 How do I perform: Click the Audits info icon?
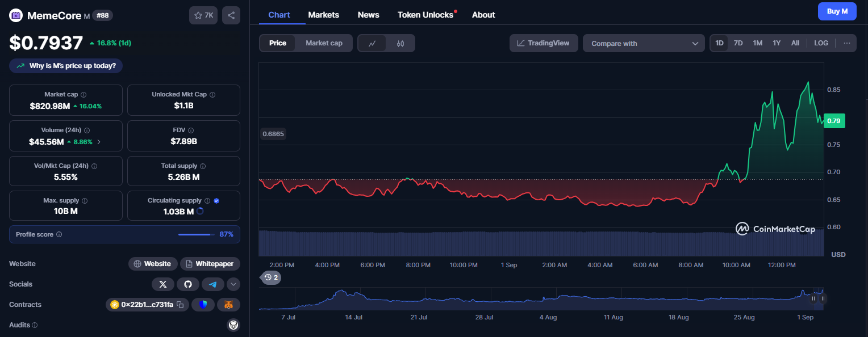35,325
